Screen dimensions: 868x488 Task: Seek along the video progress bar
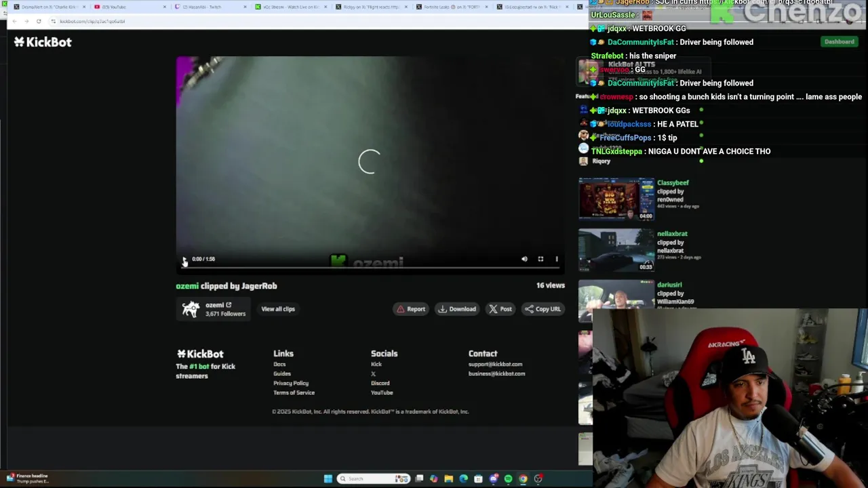coord(370,267)
